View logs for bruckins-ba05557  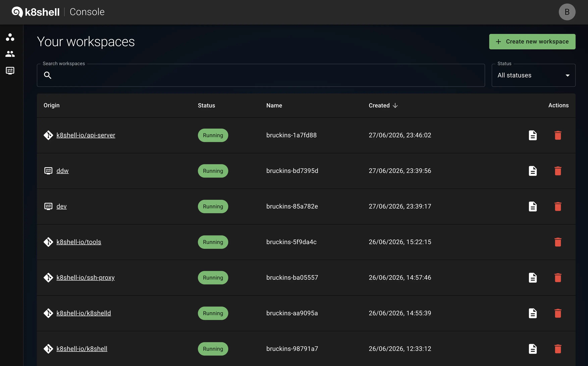click(x=533, y=278)
